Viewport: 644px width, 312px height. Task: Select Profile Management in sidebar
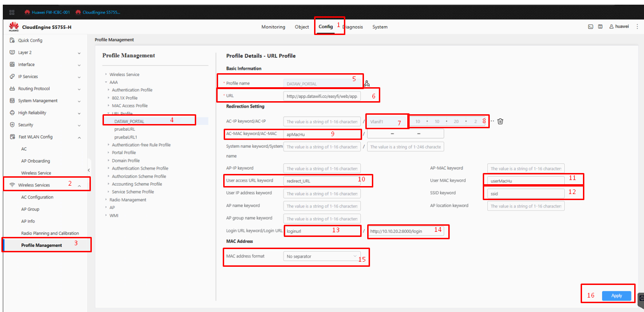pos(41,245)
